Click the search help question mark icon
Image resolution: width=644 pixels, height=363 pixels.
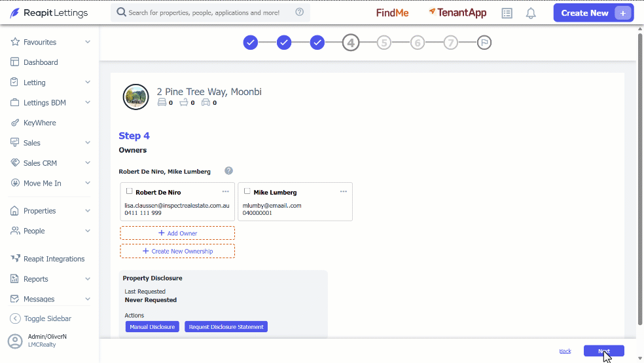pos(299,12)
